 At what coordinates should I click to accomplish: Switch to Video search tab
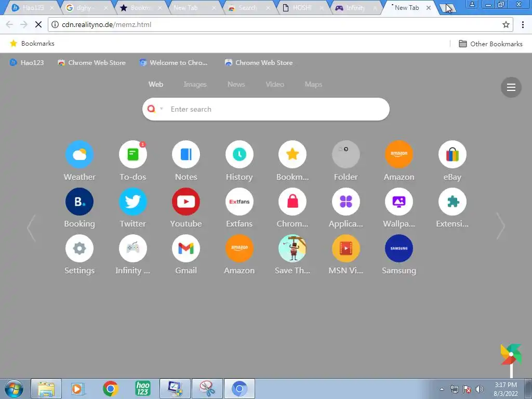[275, 84]
